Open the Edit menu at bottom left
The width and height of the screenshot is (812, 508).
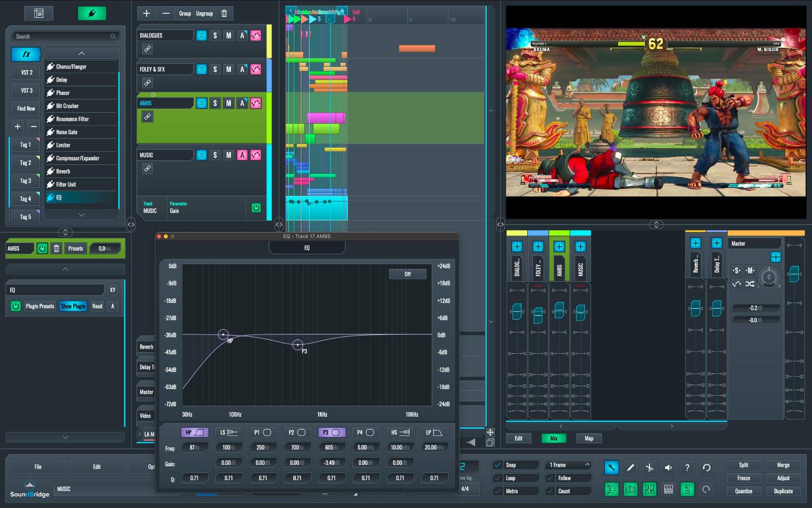97,467
